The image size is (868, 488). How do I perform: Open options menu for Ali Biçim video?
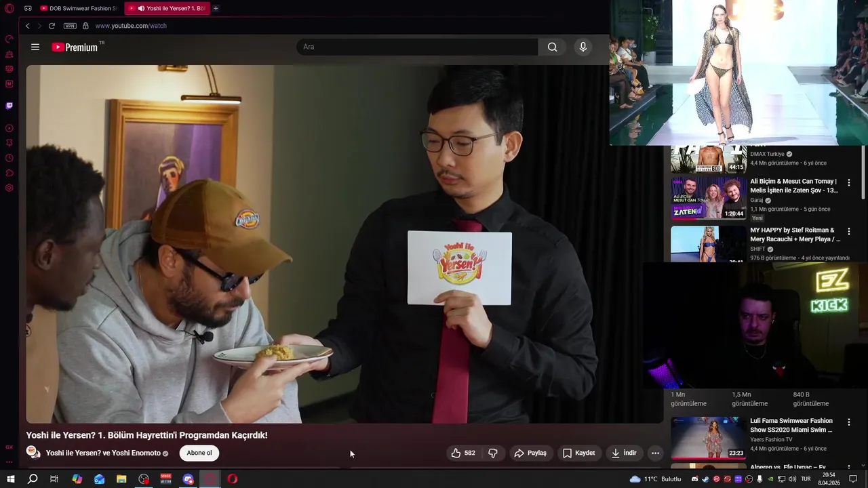[x=848, y=183]
